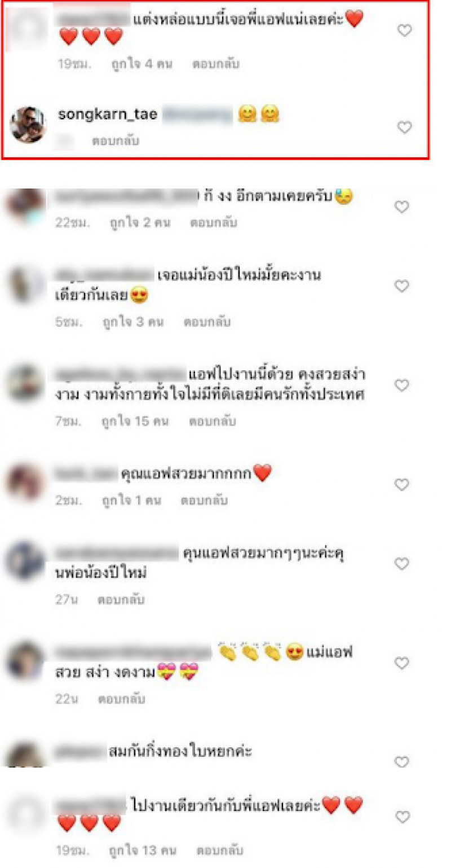
Task: Like the comment mentioning 'คุนพ่อน้องปีใหม่'
Action: (401, 564)
